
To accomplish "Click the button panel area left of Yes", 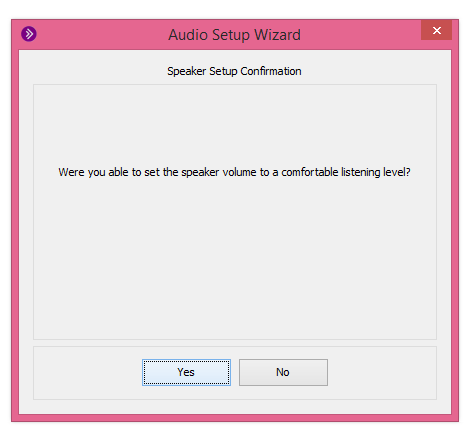I will [88, 373].
